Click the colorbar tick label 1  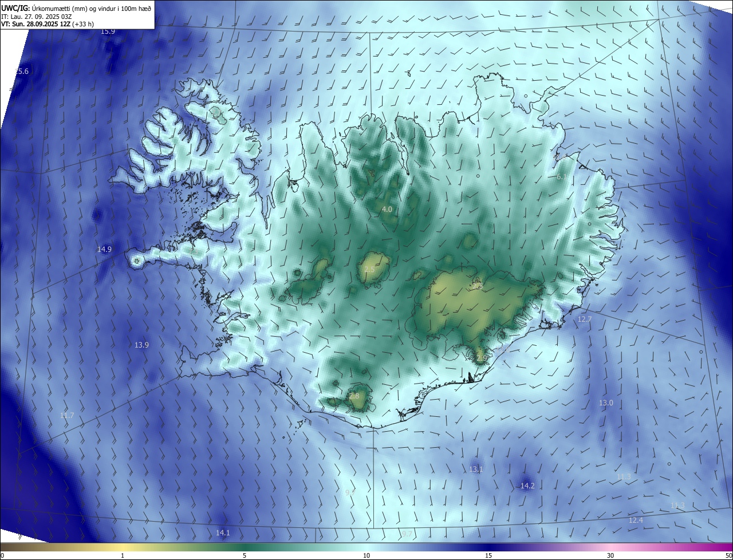click(x=123, y=555)
